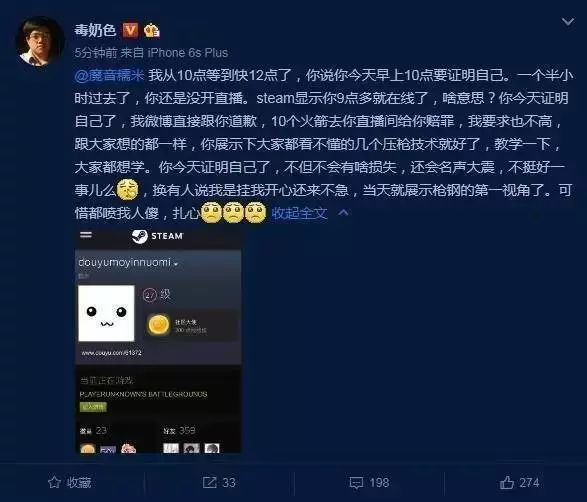The height and width of the screenshot is (502, 587).
Task: Collapse the post with 收起全文
Action: (x=299, y=213)
